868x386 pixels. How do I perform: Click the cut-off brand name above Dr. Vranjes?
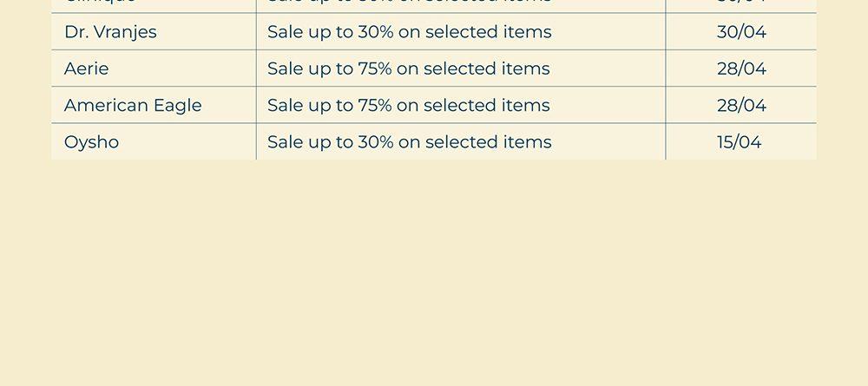pyautogui.click(x=100, y=3)
